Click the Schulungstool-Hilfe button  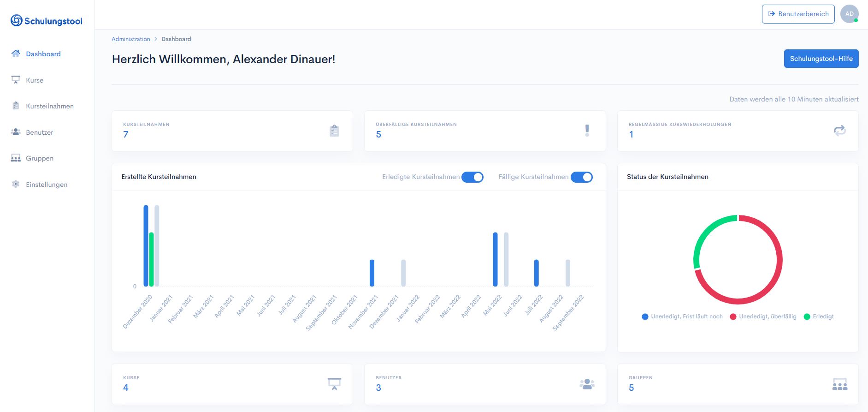[821, 59]
